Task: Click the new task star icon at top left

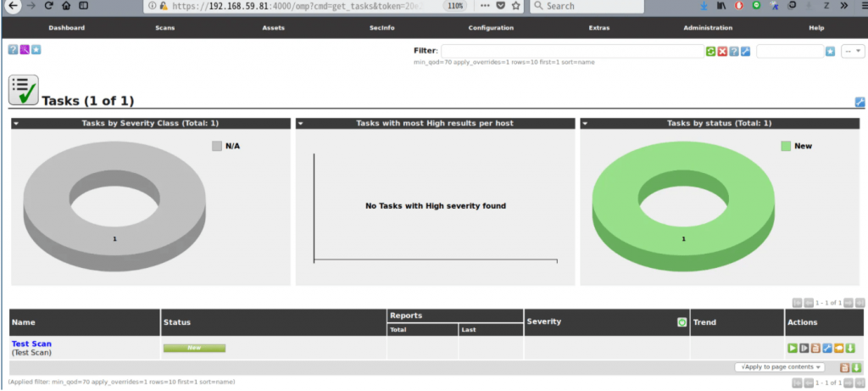Action: [36, 50]
